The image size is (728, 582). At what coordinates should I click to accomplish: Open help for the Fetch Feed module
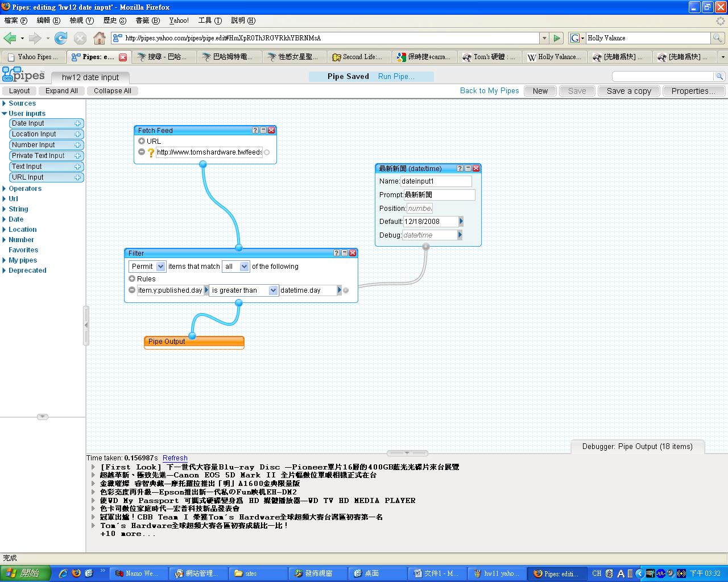pyautogui.click(x=255, y=130)
